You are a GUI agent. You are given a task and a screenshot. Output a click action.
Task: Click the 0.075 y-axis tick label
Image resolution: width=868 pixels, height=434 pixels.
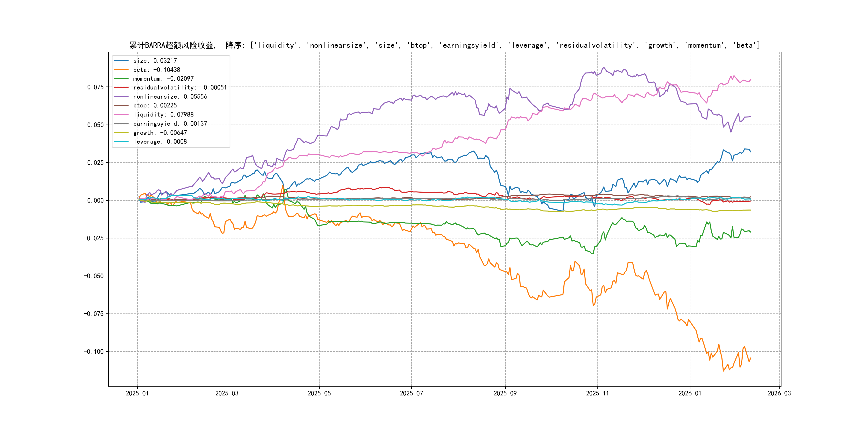(x=95, y=87)
